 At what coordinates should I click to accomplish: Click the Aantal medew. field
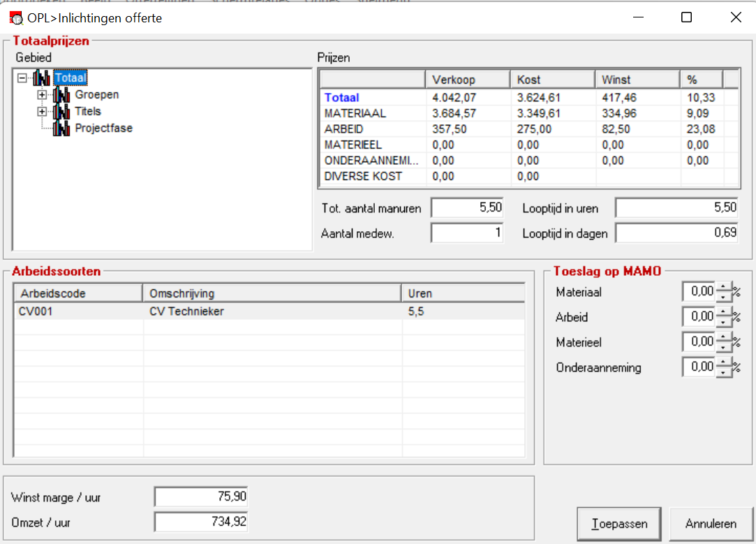(x=467, y=233)
